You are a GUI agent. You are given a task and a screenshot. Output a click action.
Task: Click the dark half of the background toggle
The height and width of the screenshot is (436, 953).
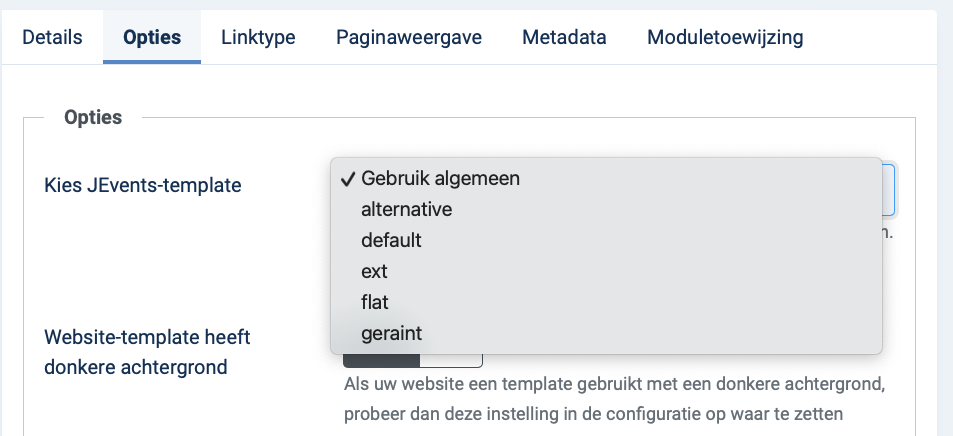[382, 361]
